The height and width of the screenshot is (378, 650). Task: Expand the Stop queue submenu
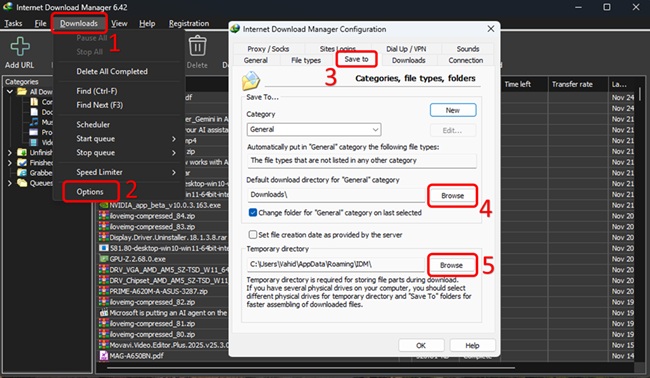click(x=174, y=153)
